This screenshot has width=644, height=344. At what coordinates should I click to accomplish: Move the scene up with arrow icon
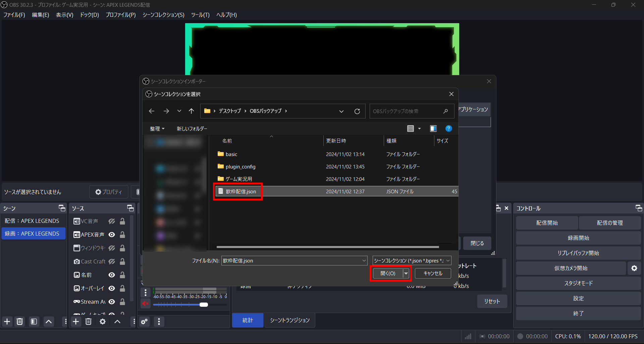pyautogui.click(x=49, y=322)
